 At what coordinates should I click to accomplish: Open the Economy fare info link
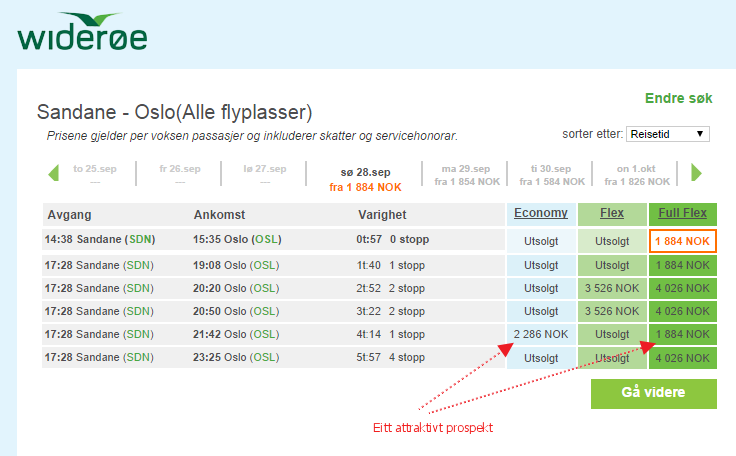[541, 213]
